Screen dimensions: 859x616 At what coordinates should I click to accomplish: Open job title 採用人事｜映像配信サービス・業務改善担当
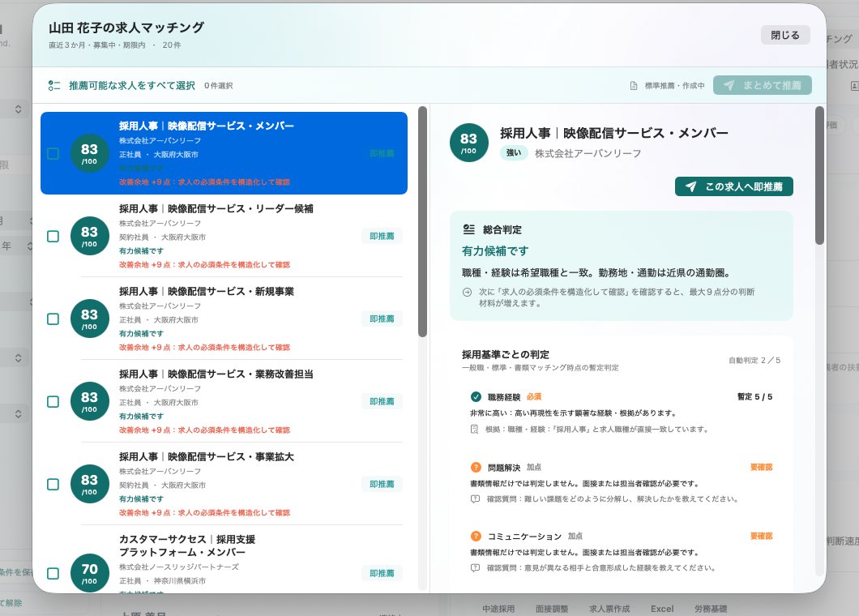216,374
